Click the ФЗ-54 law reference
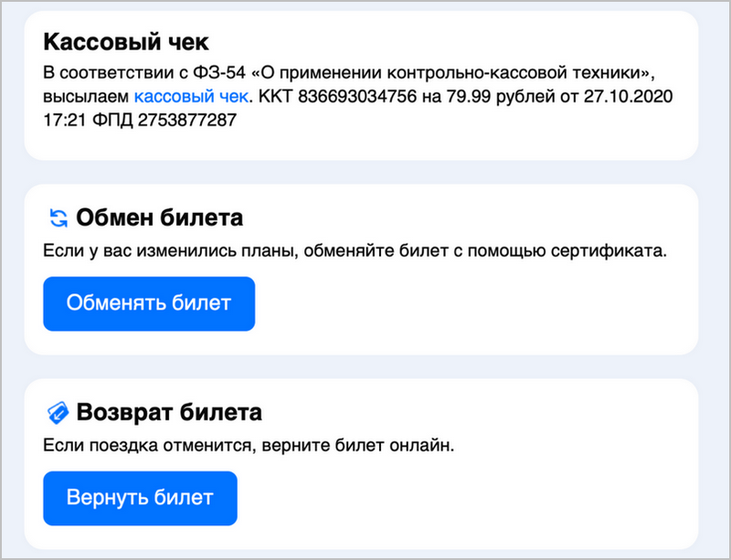 pyautogui.click(x=218, y=73)
